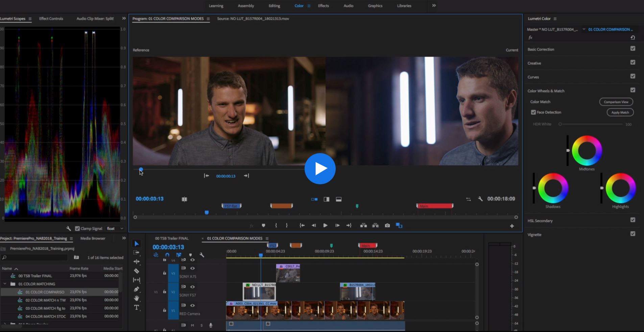
Task: Select the Razor tool in the toolbar
Action: [x=137, y=271]
